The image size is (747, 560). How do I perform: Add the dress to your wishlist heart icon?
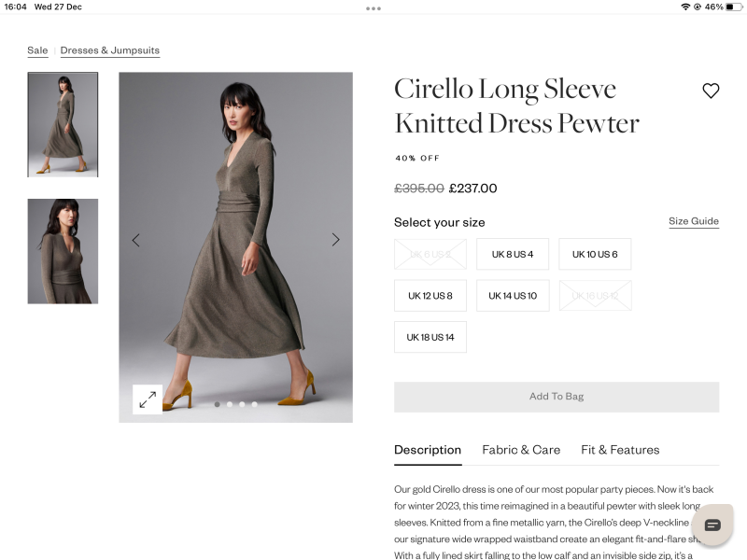point(711,90)
